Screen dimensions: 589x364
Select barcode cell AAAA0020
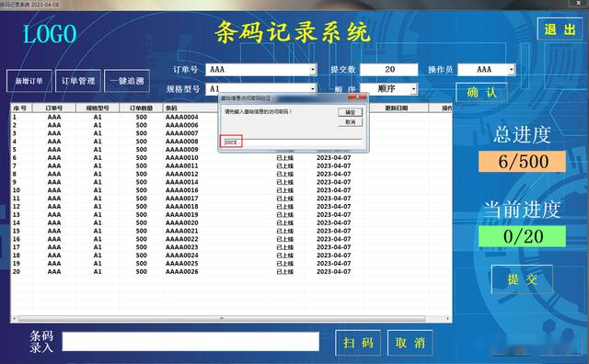pyautogui.click(x=182, y=222)
